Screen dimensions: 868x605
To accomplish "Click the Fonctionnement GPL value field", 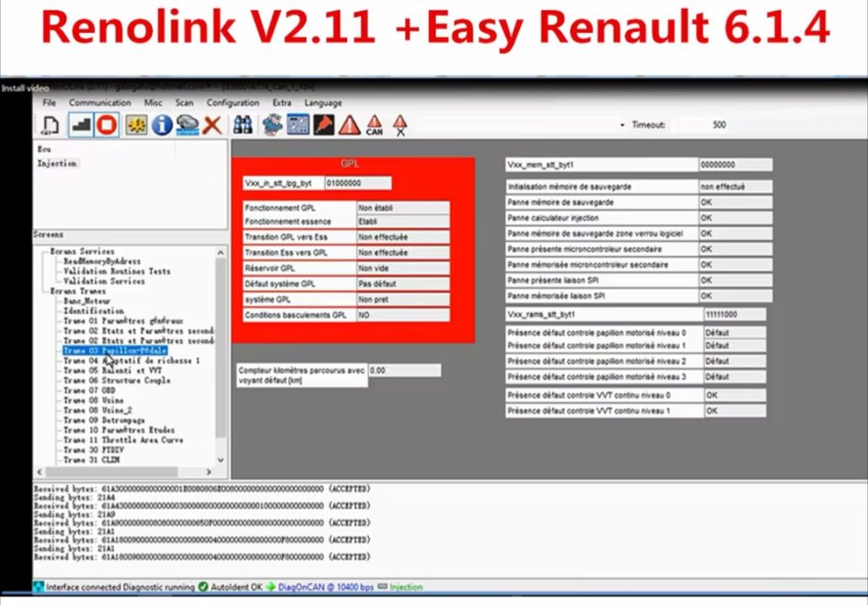I will [403, 208].
